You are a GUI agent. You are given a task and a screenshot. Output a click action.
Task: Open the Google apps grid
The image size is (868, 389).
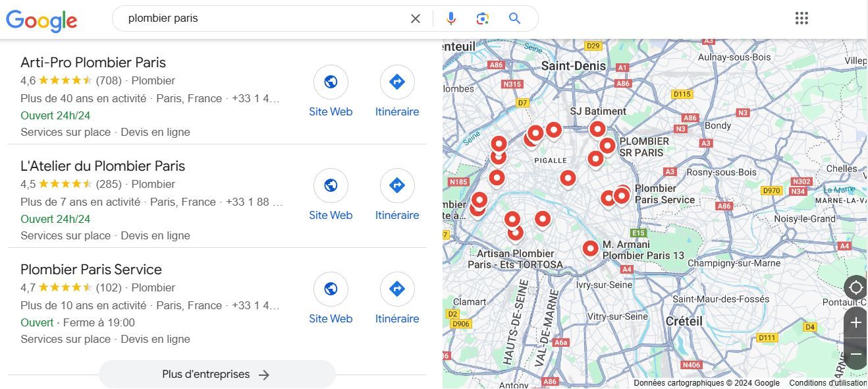[x=801, y=18]
